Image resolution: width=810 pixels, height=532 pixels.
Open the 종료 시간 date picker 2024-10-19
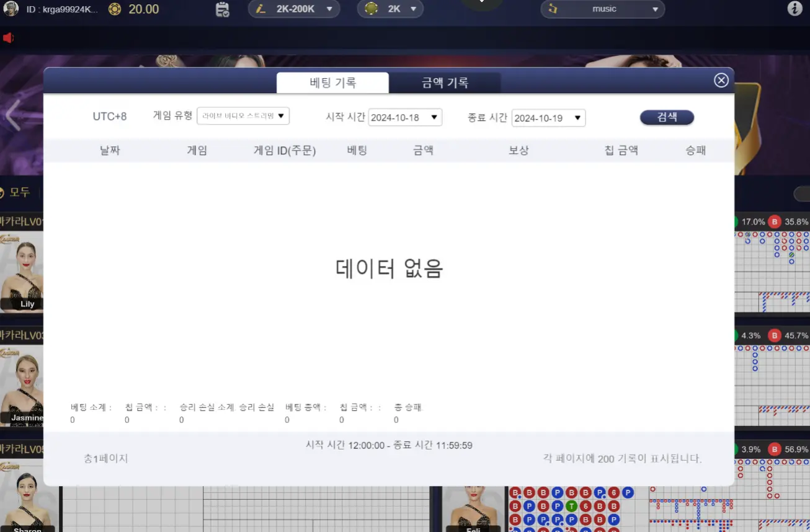[x=548, y=118]
